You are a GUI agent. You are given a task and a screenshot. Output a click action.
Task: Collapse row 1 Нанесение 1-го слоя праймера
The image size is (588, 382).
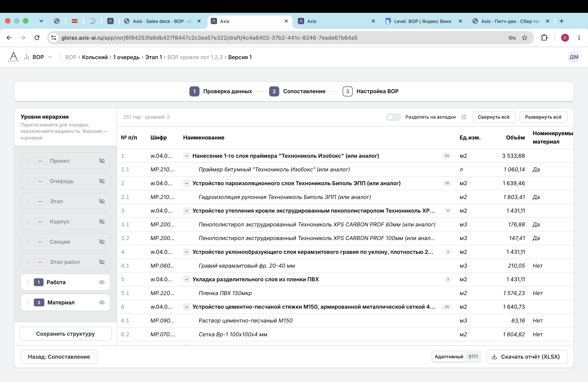point(186,156)
